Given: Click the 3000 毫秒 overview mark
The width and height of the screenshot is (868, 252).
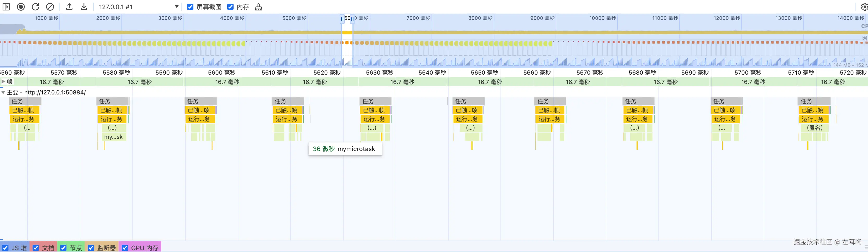Looking at the screenshot, I should (x=170, y=18).
